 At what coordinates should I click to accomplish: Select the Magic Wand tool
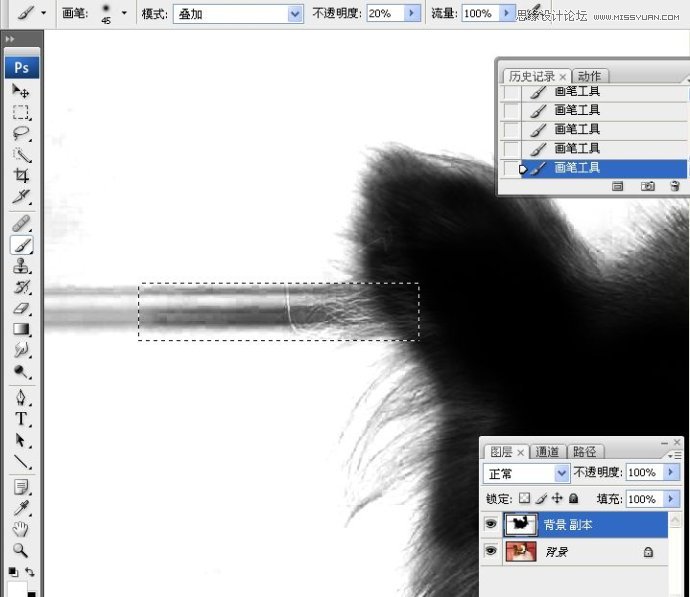pos(20,154)
